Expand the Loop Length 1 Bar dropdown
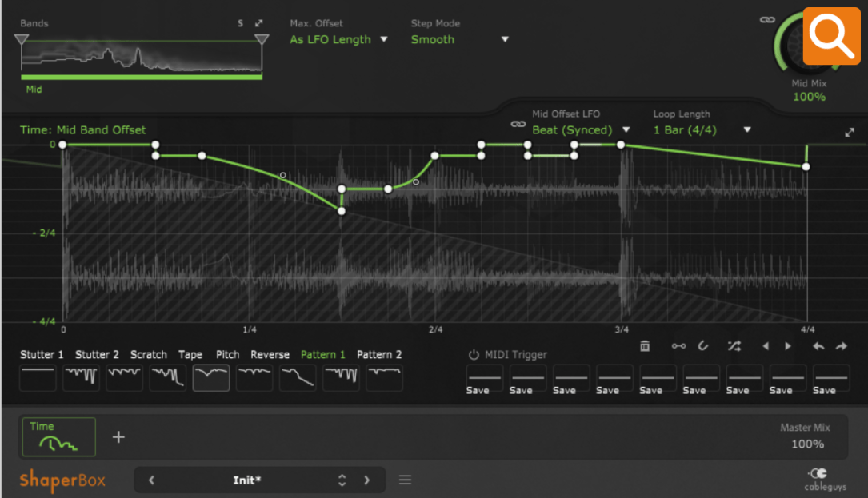868x498 pixels. pyautogui.click(x=702, y=129)
